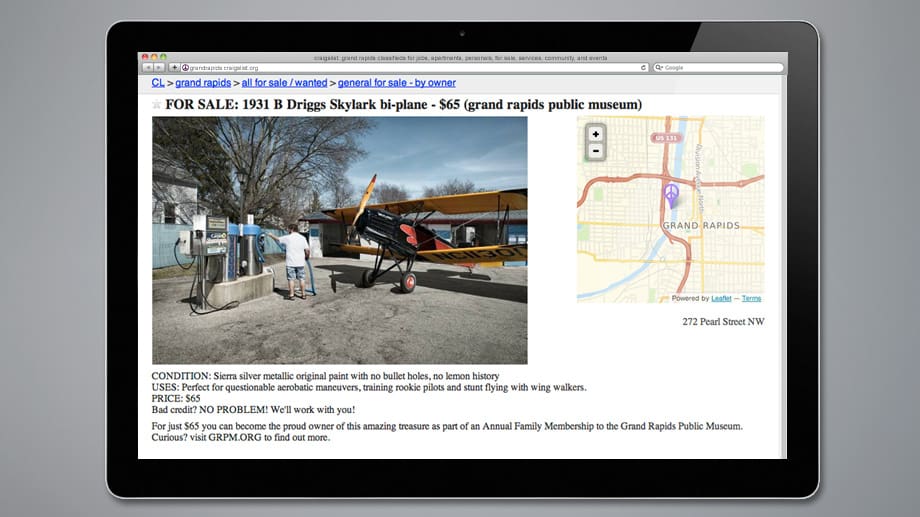Go back using the browser back arrow

click(146, 68)
